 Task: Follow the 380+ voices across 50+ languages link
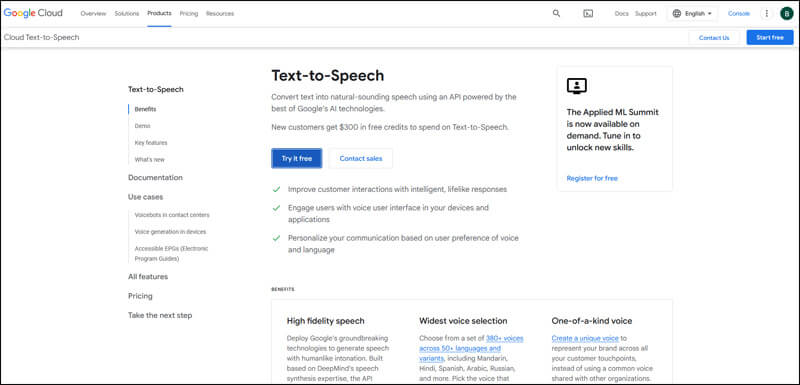pyautogui.click(x=471, y=348)
